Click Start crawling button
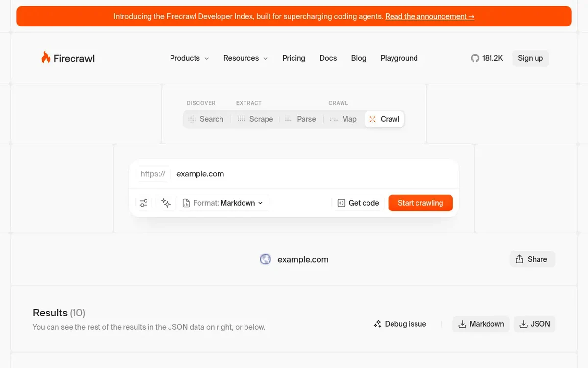 (x=420, y=203)
